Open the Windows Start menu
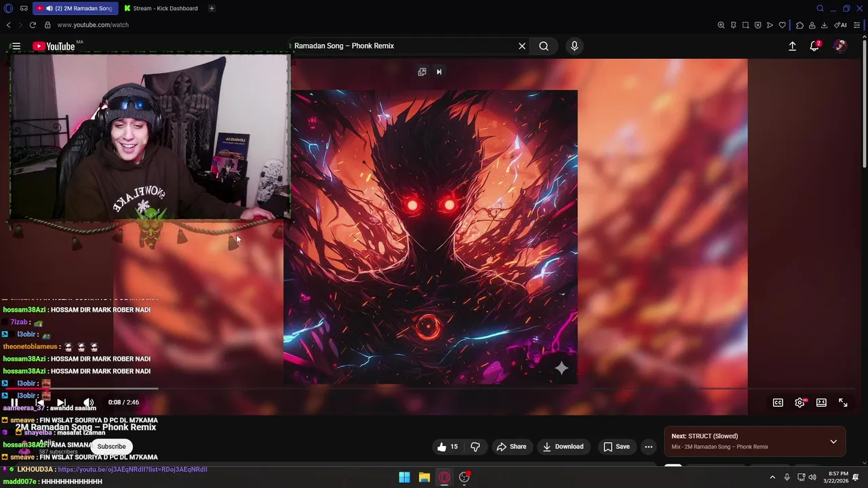868x488 pixels. tap(404, 477)
